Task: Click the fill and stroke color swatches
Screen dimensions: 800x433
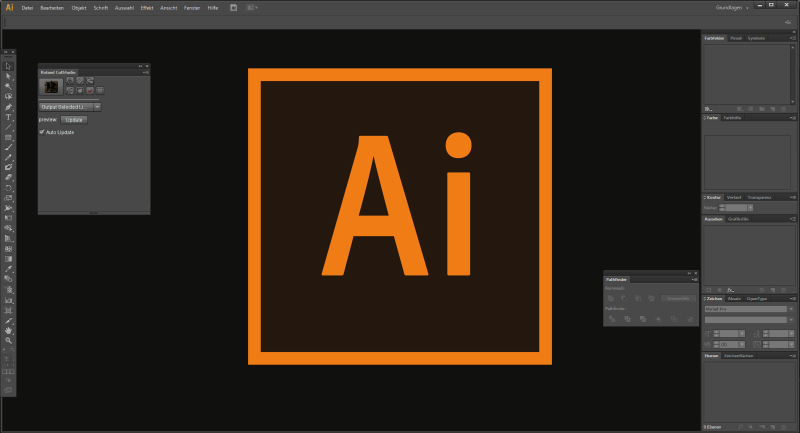Action: pyautogui.click(x=8, y=361)
